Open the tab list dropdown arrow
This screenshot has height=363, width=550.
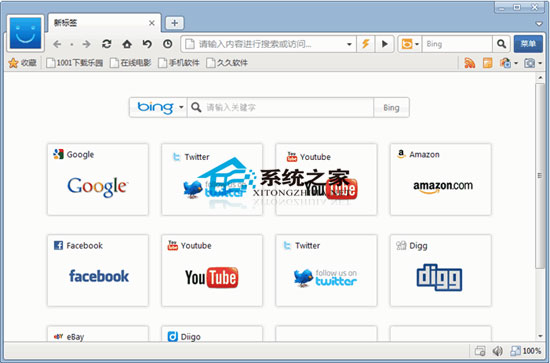tap(539, 24)
